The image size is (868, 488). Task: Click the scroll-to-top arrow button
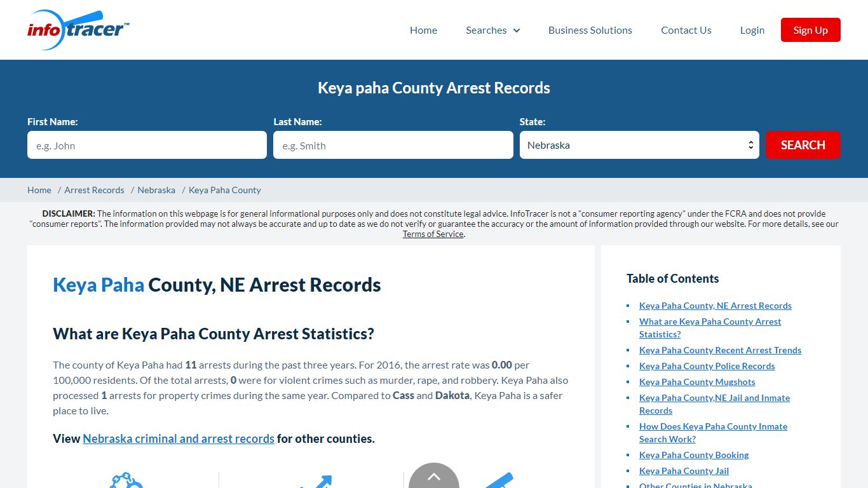[434, 476]
